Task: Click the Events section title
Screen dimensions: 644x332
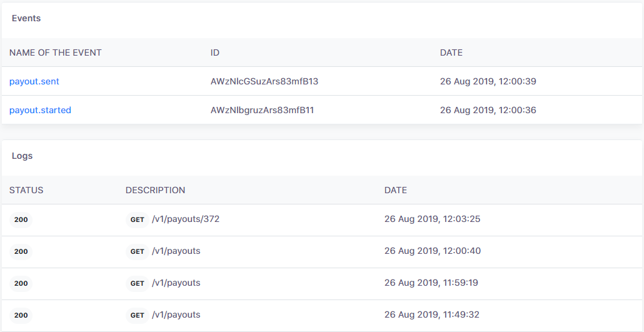Action: point(26,18)
